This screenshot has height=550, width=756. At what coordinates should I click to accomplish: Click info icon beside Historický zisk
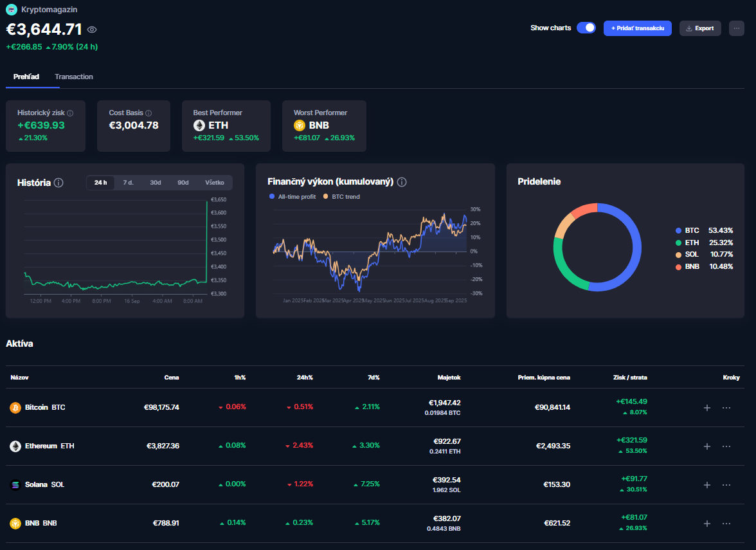coord(70,113)
